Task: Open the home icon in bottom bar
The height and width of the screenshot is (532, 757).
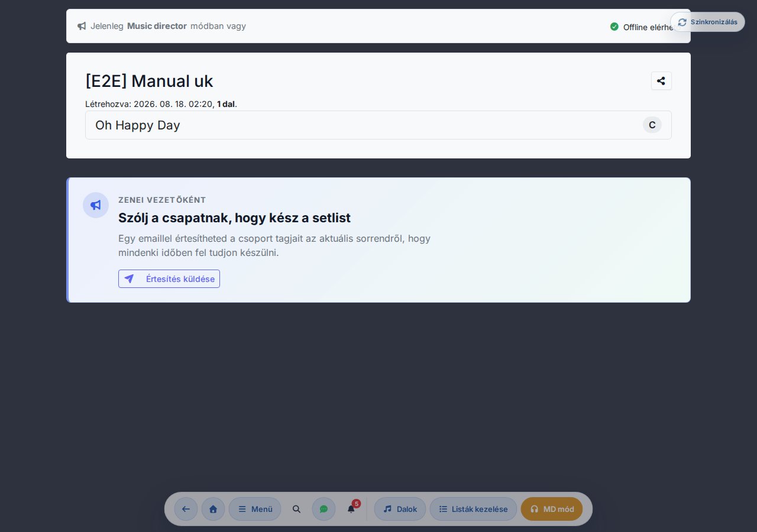Action: (x=213, y=509)
